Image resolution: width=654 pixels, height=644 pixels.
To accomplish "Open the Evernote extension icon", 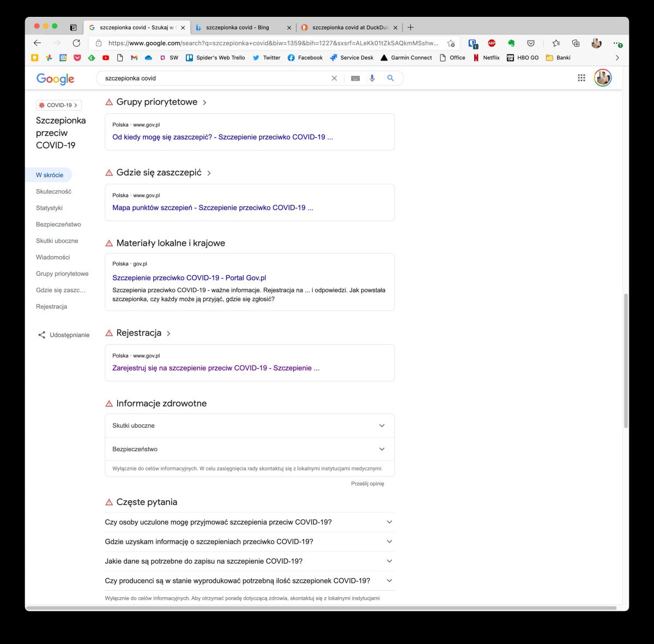I will click(x=511, y=43).
